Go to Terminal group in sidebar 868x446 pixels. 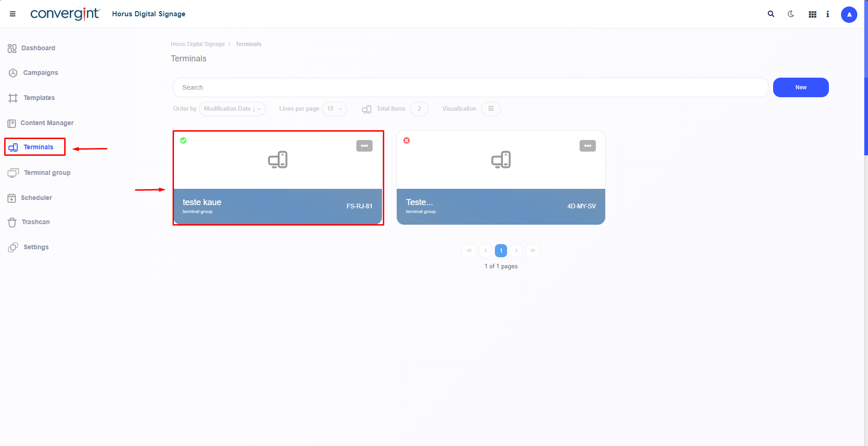click(x=47, y=173)
